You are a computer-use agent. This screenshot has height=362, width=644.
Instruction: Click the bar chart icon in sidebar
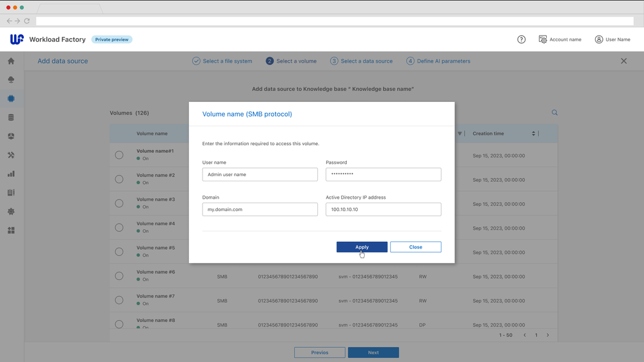coord(11,174)
